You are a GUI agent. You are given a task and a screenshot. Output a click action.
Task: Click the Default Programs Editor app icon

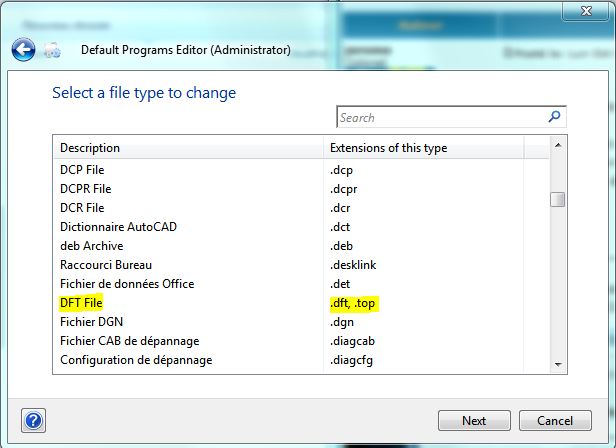[x=52, y=50]
